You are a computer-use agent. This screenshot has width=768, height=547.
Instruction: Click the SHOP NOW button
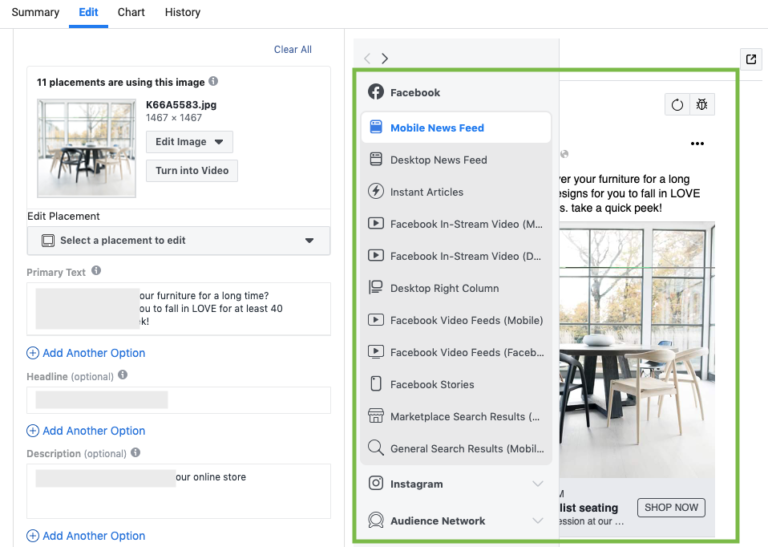pos(671,507)
